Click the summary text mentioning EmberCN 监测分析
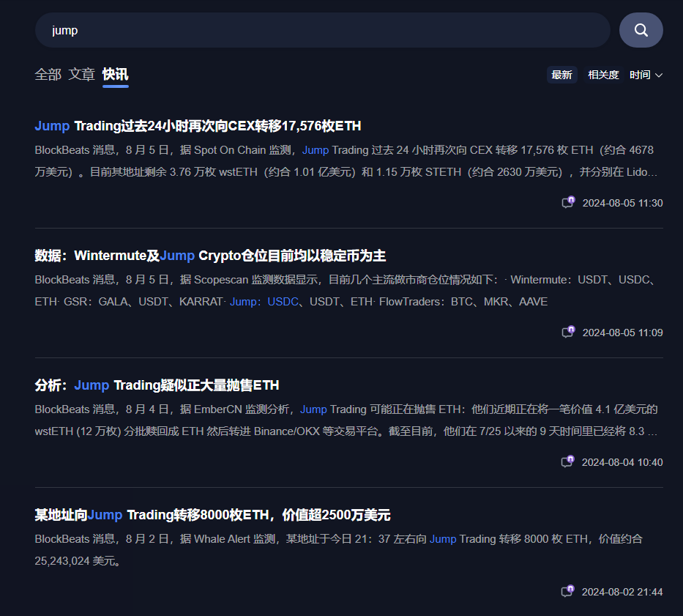This screenshot has width=683, height=616. point(346,420)
